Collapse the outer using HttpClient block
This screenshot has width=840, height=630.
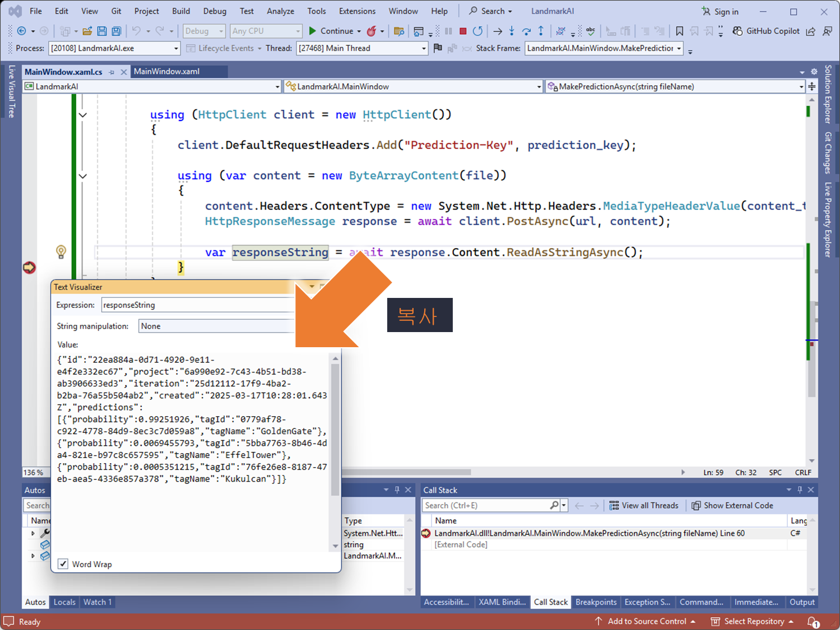[x=82, y=115]
